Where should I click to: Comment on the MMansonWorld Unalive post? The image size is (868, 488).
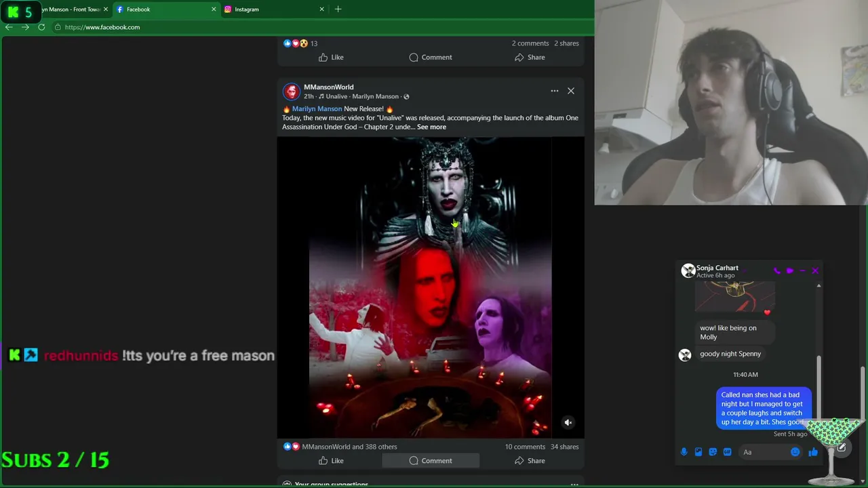(431, 461)
